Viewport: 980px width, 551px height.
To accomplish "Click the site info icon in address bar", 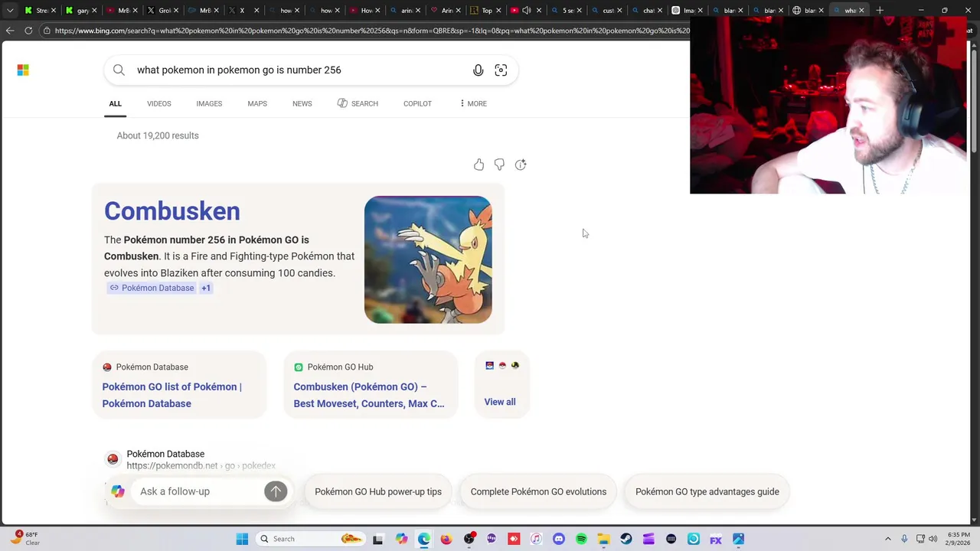I will [x=47, y=31].
